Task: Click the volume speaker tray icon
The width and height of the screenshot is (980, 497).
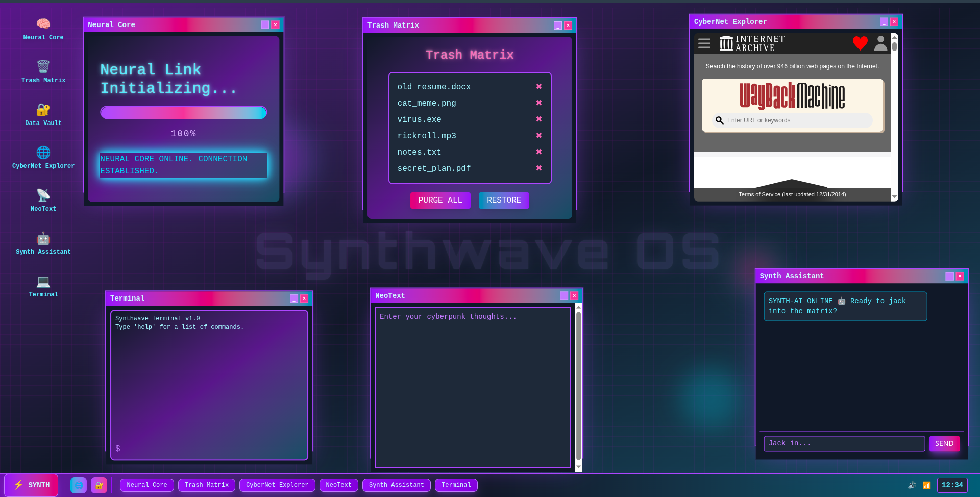Action: point(912,485)
